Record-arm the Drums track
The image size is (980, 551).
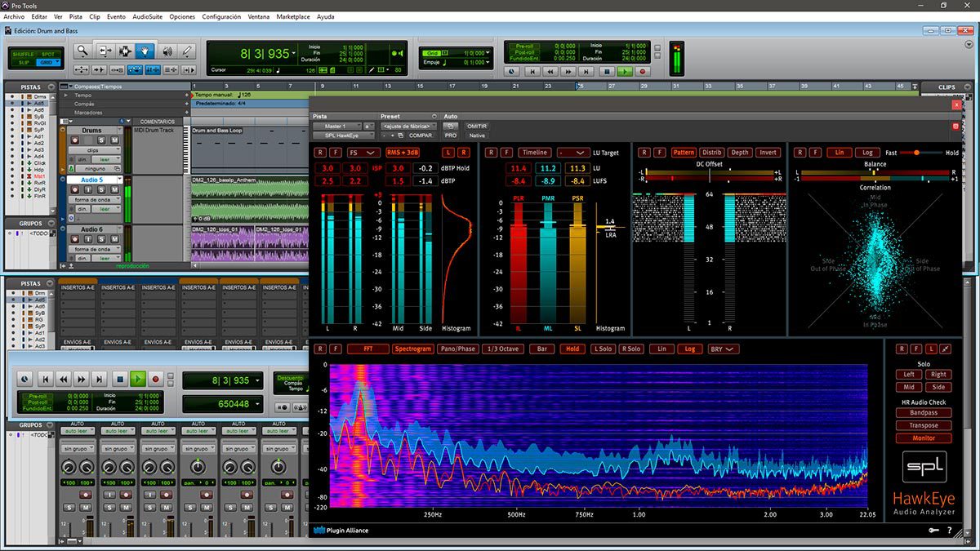[73, 140]
